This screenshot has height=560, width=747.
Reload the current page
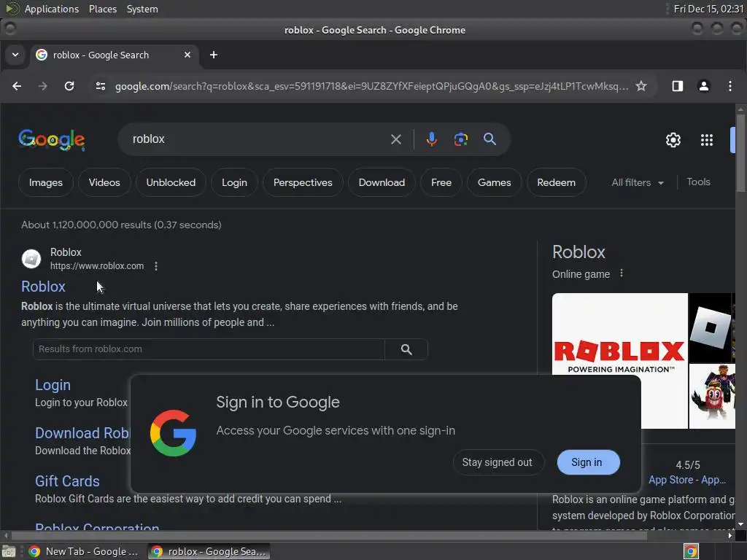tap(69, 86)
